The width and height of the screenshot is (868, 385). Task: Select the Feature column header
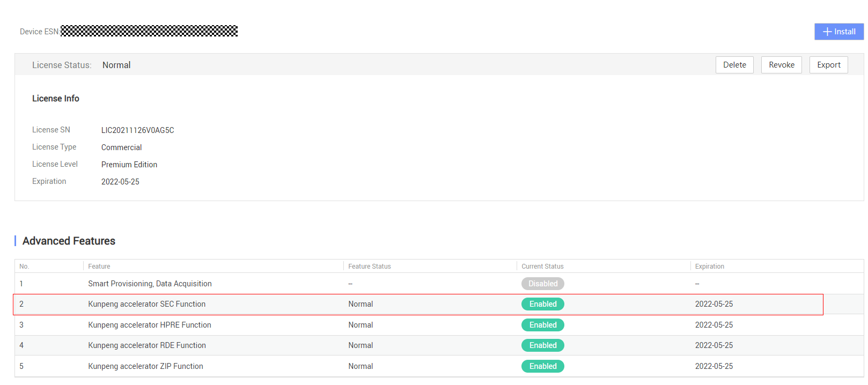click(x=99, y=266)
